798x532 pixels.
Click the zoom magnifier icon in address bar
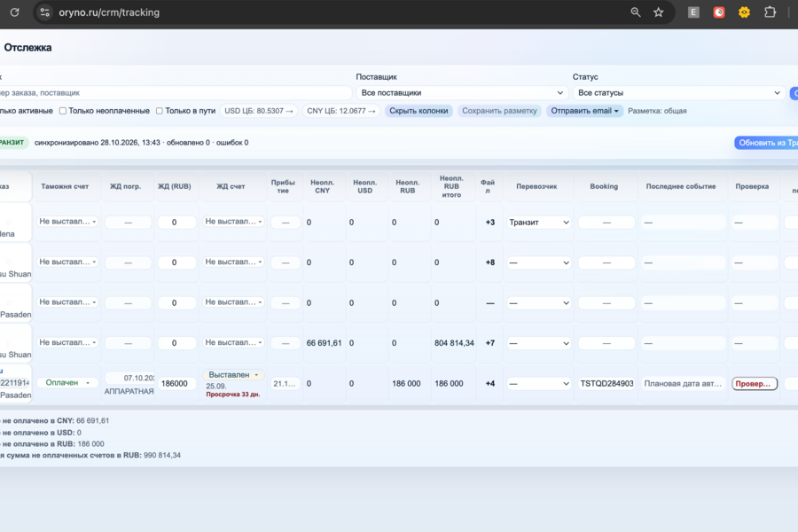635,12
